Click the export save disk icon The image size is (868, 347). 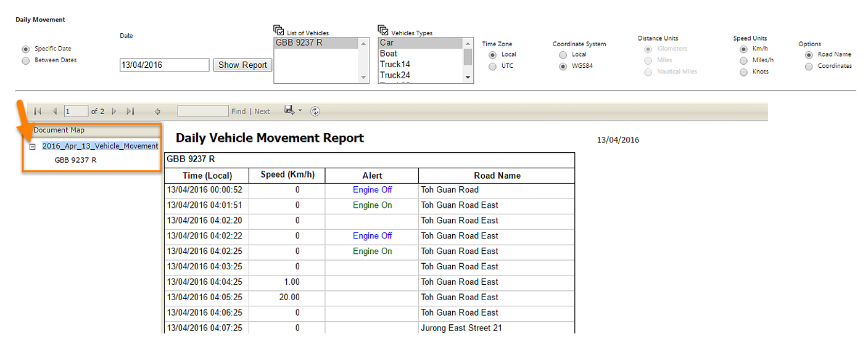[289, 110]
